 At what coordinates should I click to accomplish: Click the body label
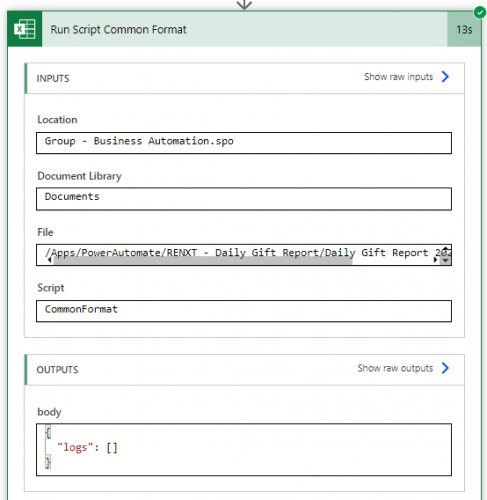(x=49, y=412)
